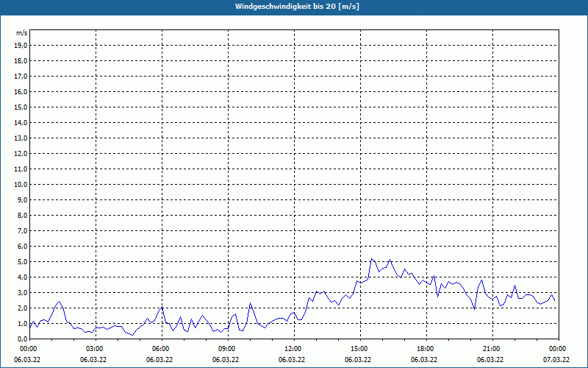Select the 03:00 time axis label
This screenshot has width=588, height=368.
[96, 349]
